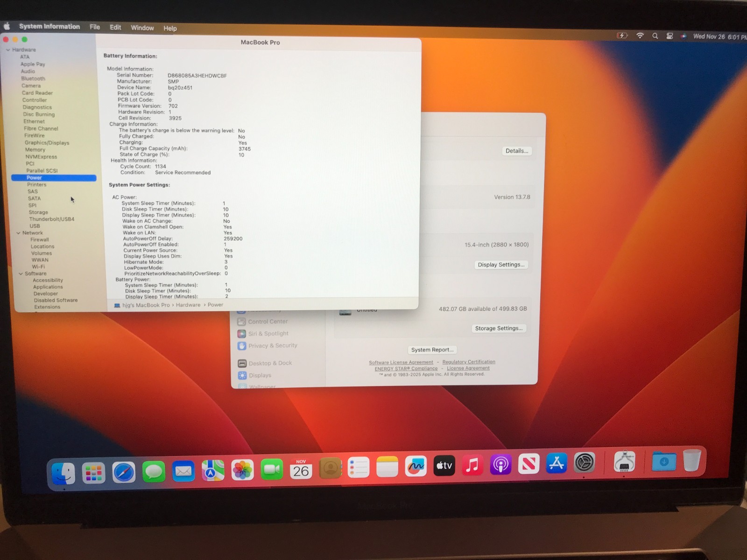
Task: Click the Storage Settings... button
Action: click(499, 329)
